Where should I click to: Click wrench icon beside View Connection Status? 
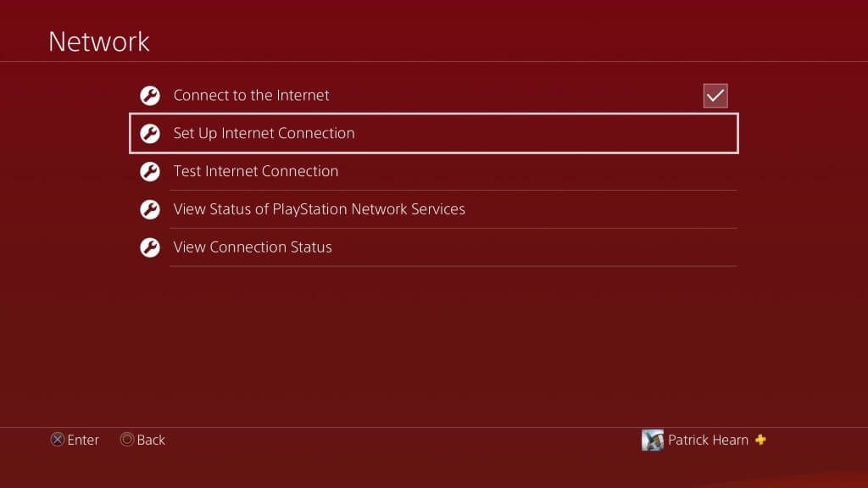[x=150, y=247]
